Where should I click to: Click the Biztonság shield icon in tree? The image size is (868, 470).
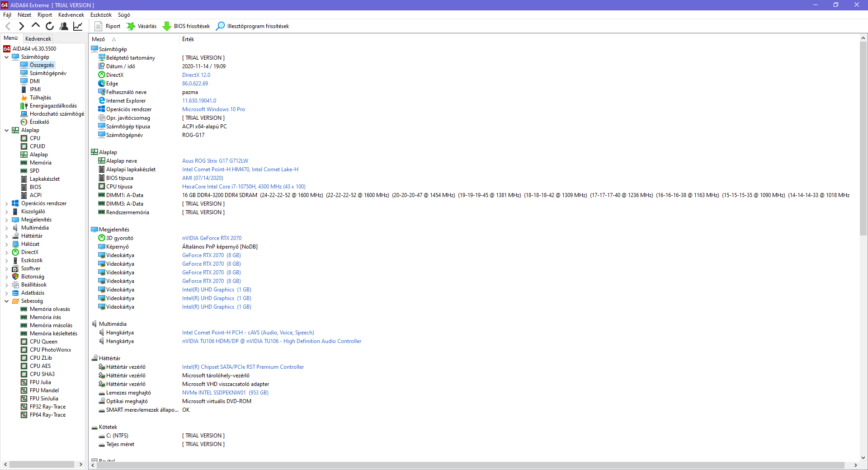click(x=15, y=277)
